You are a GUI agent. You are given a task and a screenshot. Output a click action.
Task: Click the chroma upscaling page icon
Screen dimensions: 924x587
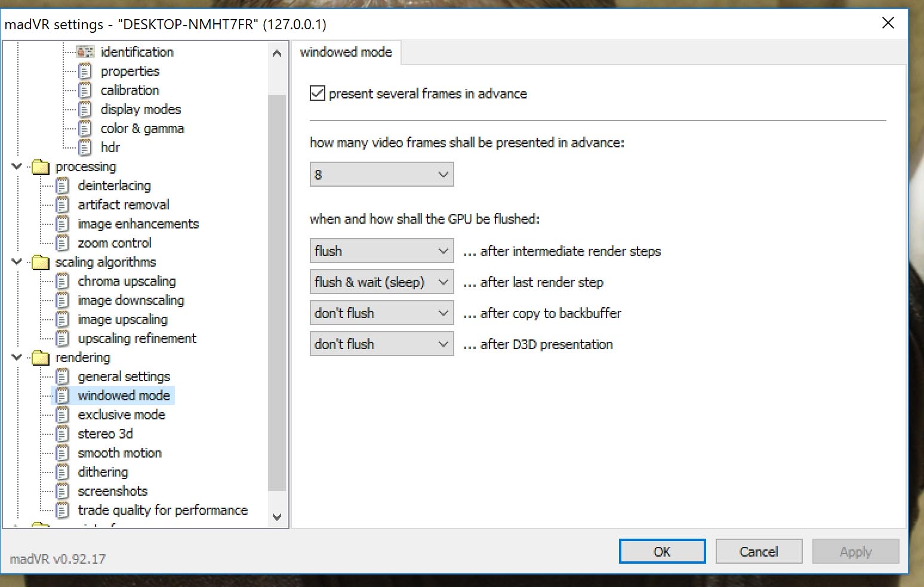pyautogui.click(x=63, y=281)
